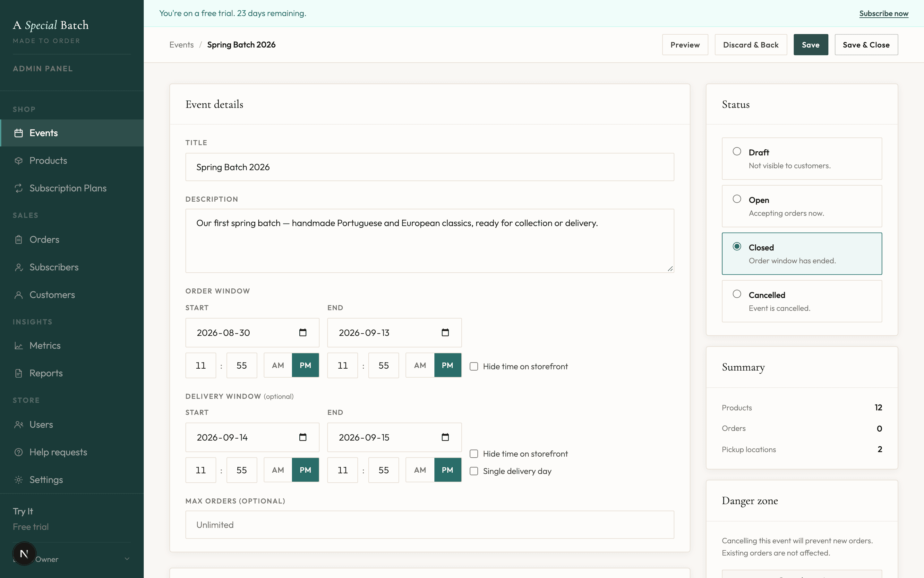Set delivery end time to PM
The width and height of the screenshot is (924, 578).
[448, 470]
